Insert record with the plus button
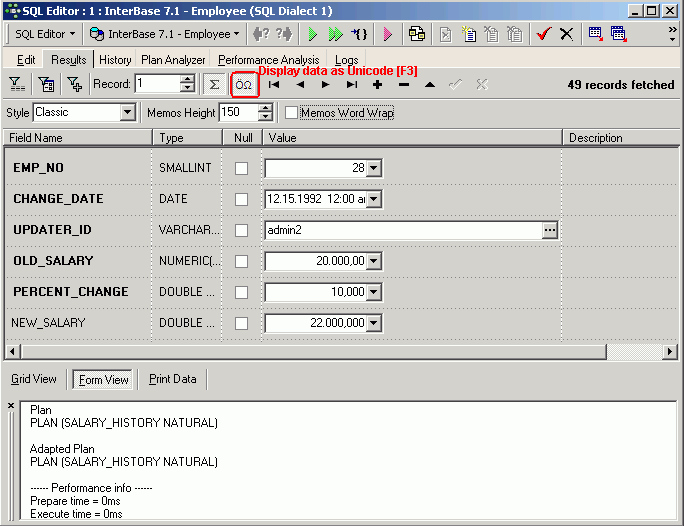 point(378,85)
